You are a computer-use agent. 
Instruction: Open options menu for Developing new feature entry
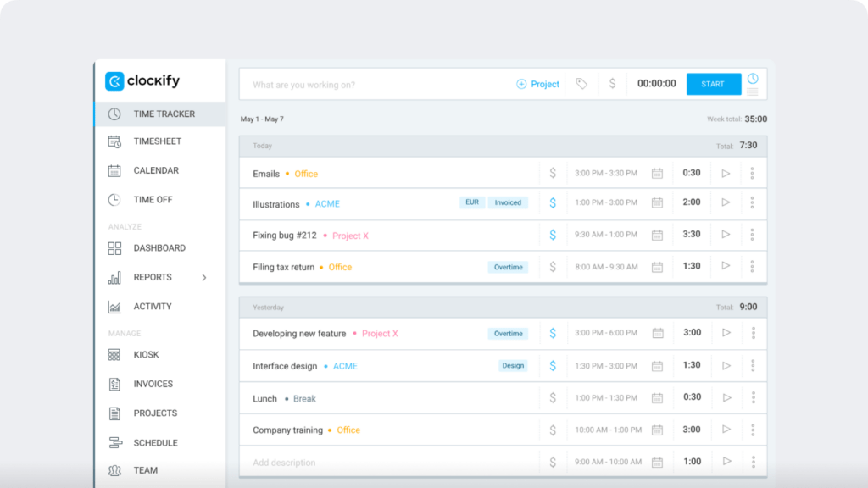pos(753,333)
